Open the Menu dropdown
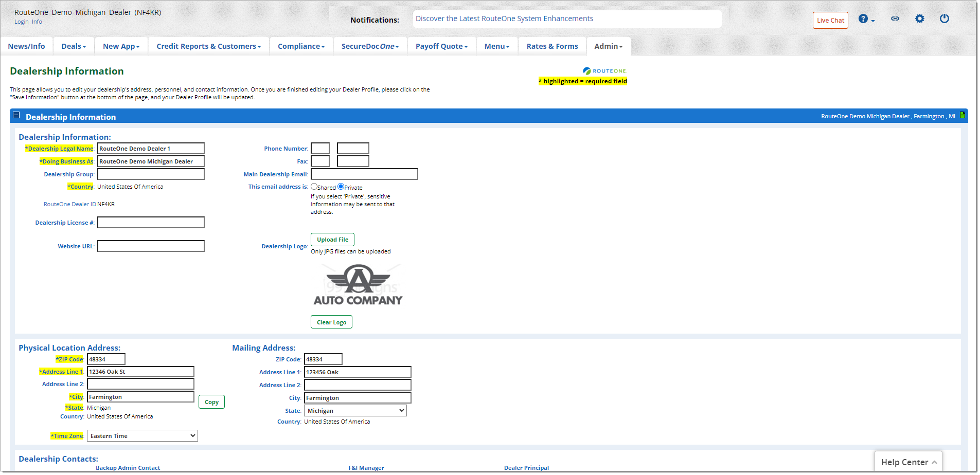This screenshot has height=475, width=980. pyautogui.click(x=497, y=46)
